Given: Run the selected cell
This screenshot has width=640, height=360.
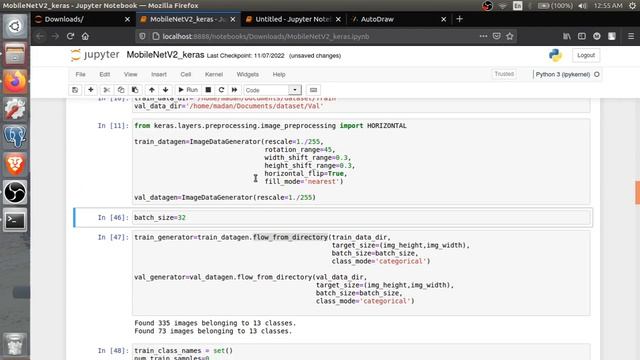Looking at the screenshot, I should click(188, 90).
